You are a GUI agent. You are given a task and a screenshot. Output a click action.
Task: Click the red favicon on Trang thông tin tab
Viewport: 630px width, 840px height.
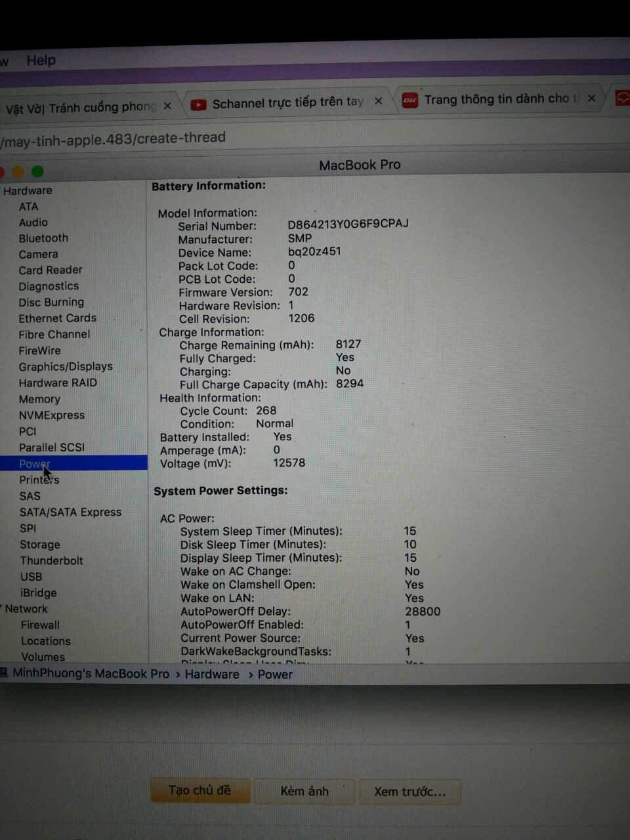click(x=410, y=100)
